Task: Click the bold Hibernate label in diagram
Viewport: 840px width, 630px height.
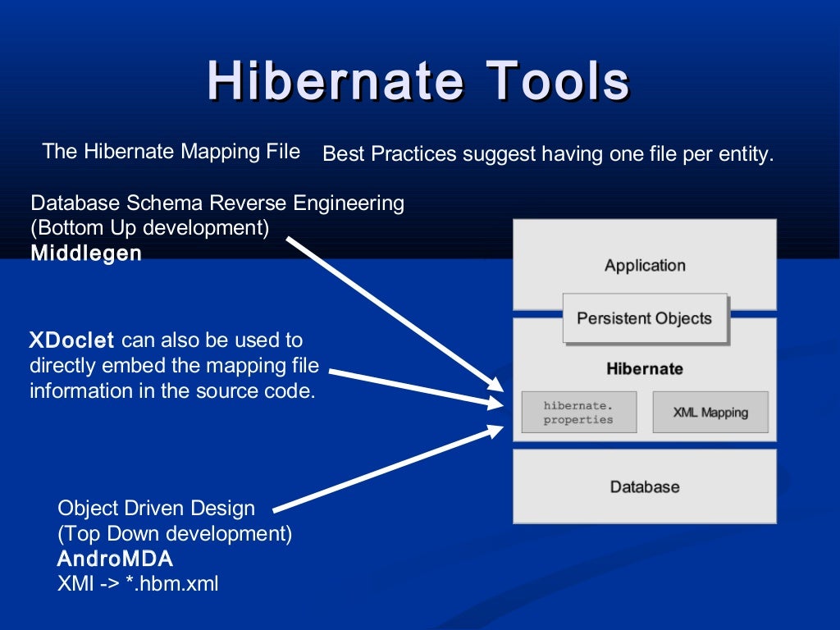Action: click(645, 368)
